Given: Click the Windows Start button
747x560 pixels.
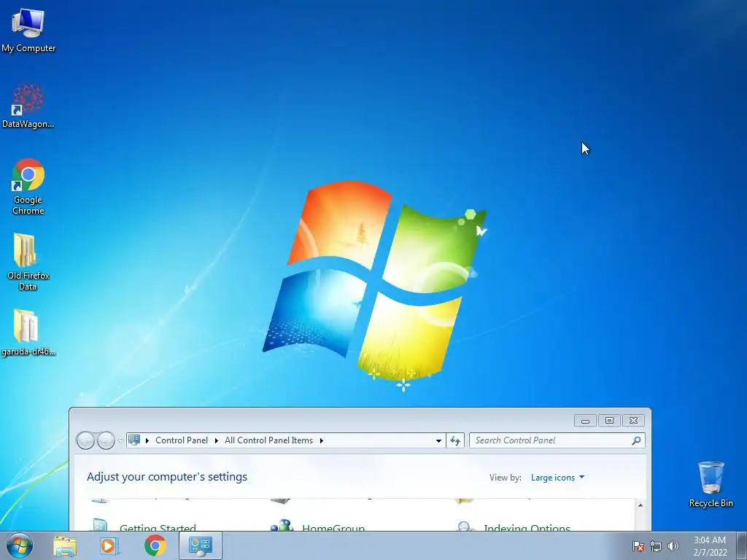Looking at the screenshot, I should 20,545.
